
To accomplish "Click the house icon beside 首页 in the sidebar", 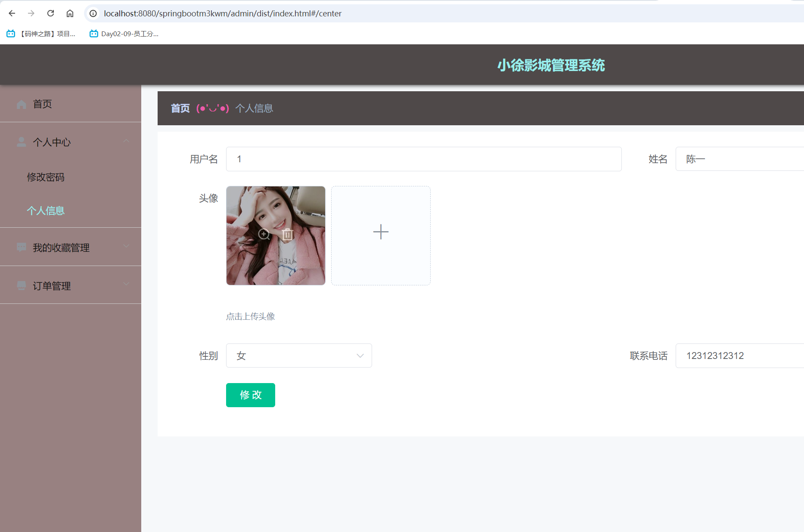I will [21, 104].
